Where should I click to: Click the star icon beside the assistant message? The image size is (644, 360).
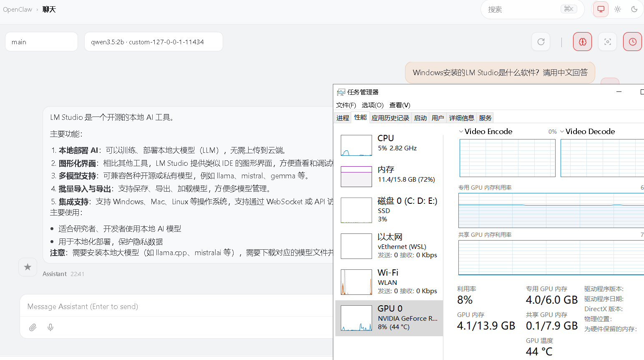point(28,267)
